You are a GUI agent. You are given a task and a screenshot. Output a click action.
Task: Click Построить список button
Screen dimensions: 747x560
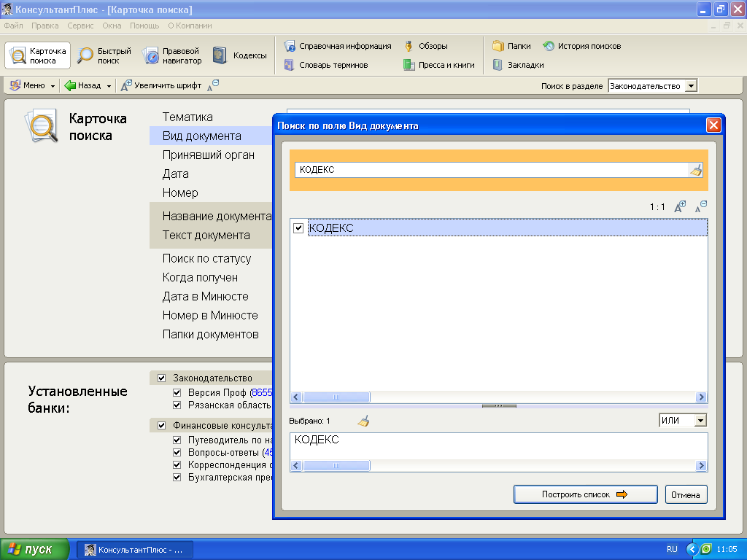[x=586, y=494]
